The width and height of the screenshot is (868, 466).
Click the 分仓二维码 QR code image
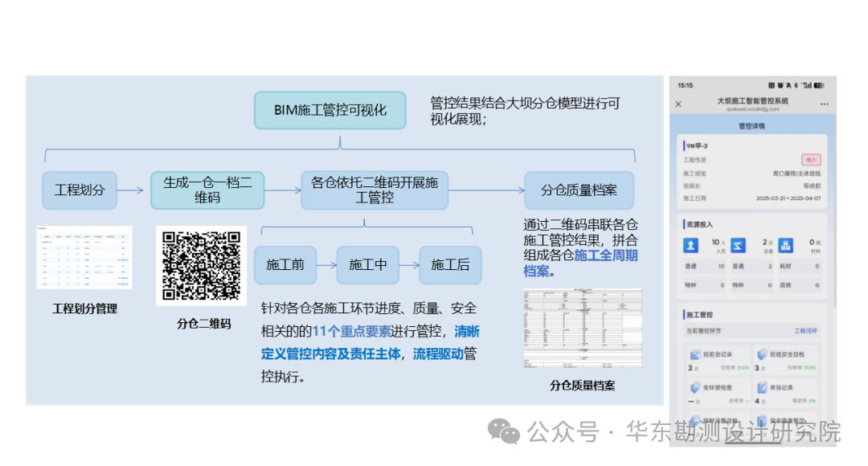[x=201, y=266]
